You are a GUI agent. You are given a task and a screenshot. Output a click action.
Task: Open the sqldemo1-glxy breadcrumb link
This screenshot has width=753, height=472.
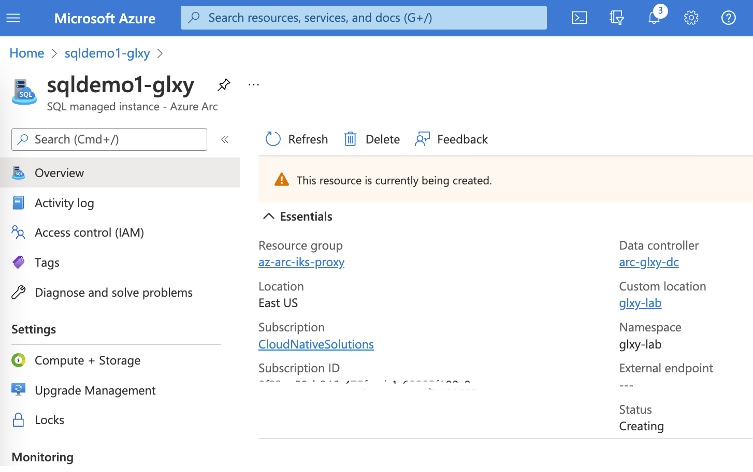click(x=107, y=53)
